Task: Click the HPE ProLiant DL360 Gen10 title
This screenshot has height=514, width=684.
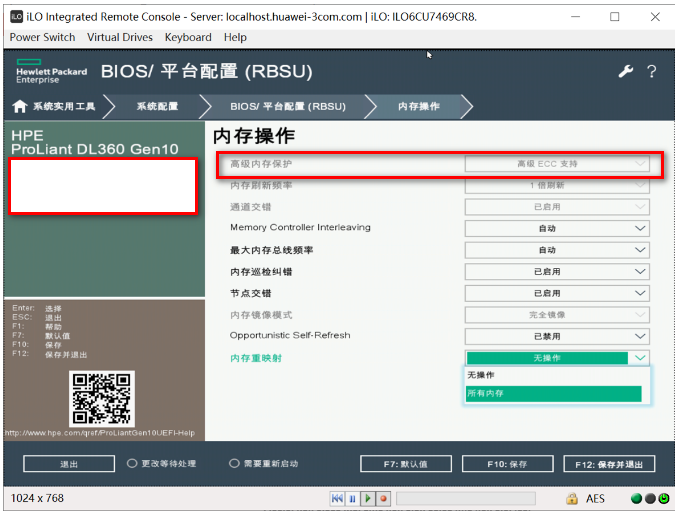Action: pos(95,142)
